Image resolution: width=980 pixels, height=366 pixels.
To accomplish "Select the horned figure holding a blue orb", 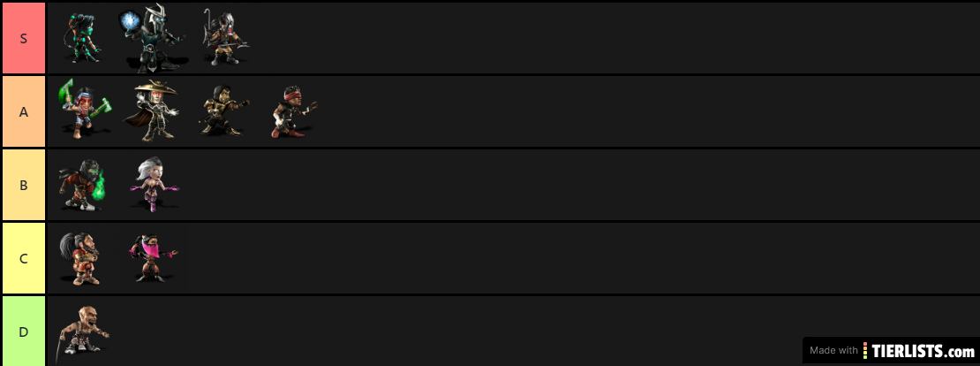I will click(152, 38).
